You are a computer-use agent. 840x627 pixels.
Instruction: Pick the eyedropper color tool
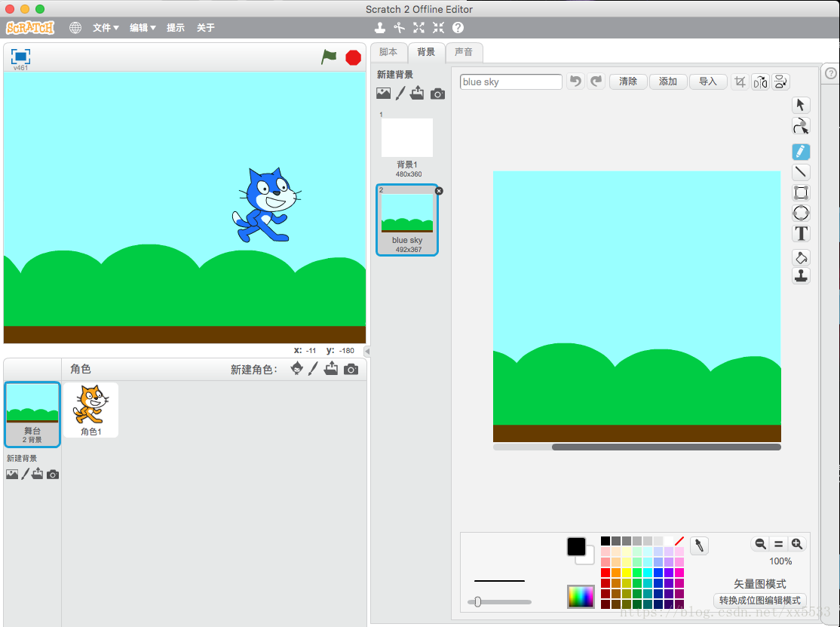(x=699, y=546)
